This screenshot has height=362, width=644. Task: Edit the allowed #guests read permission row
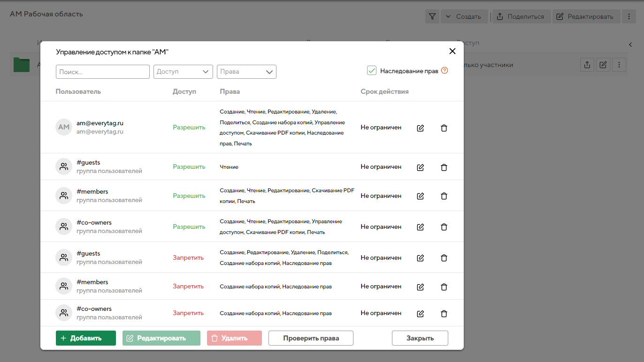(x=420, y=167)
